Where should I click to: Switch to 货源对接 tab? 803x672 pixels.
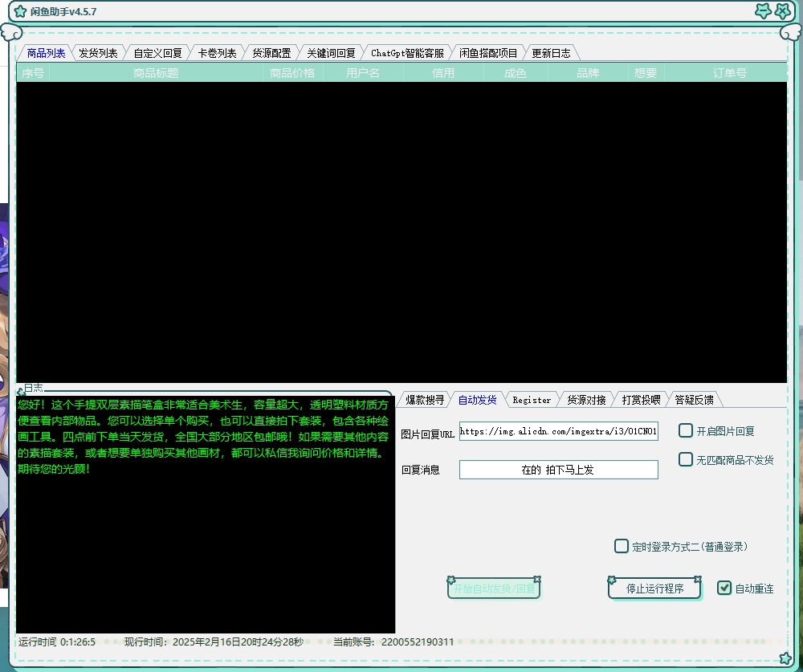pyautogui.click(x=586, y=400)
